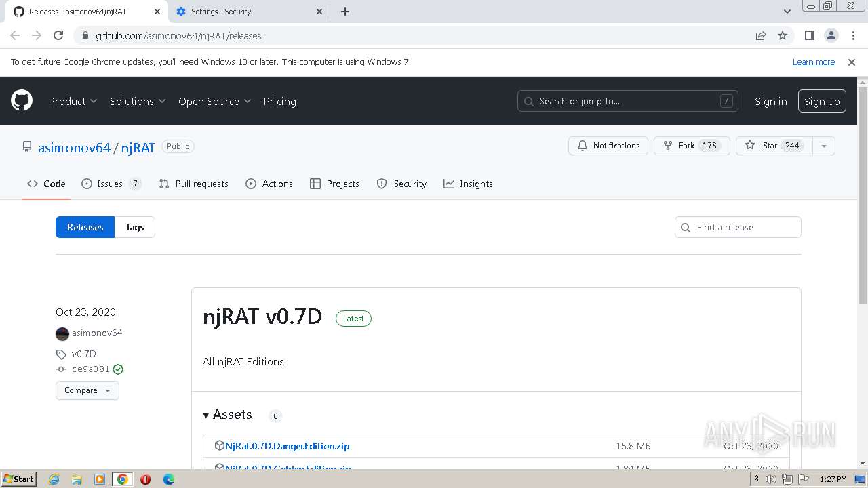Open the njRAT repository name link
The width and height of the screenshot is (868, 488).
point(138,147)
